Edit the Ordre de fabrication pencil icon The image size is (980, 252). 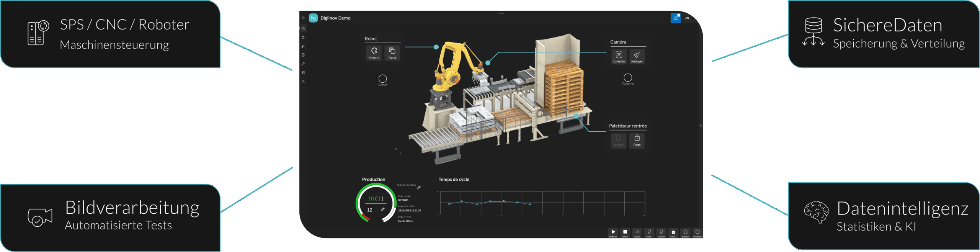click(x=419, y=187)
